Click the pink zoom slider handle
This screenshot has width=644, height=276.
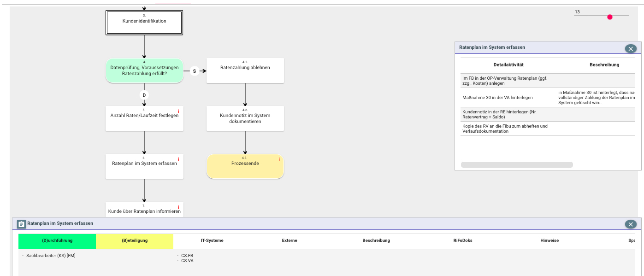[610, 17]
